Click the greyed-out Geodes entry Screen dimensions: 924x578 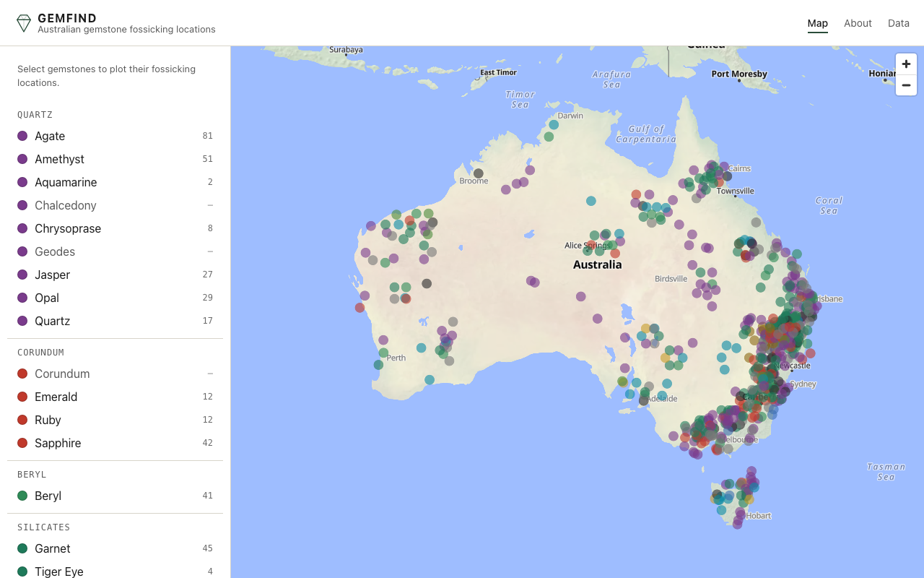(115, 251)
